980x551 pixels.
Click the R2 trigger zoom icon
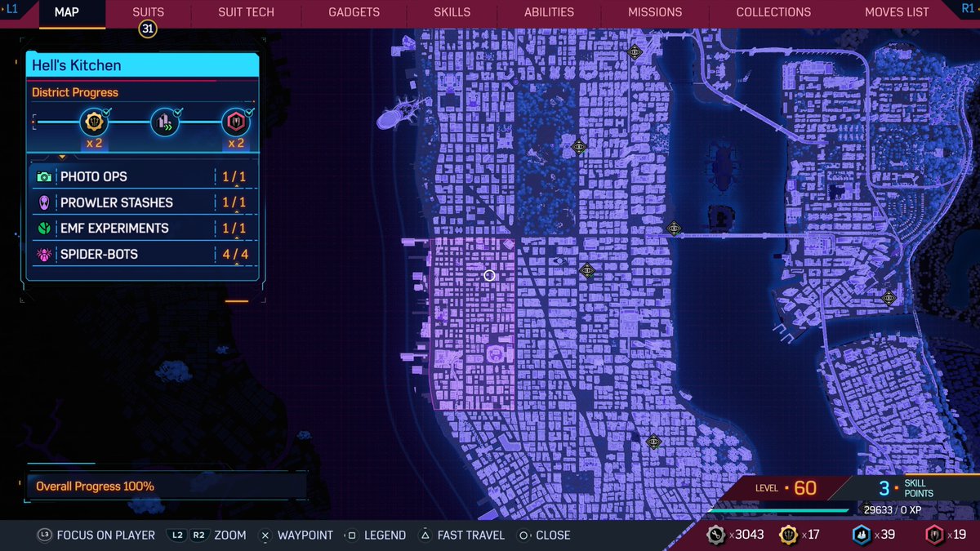point(198,535)
